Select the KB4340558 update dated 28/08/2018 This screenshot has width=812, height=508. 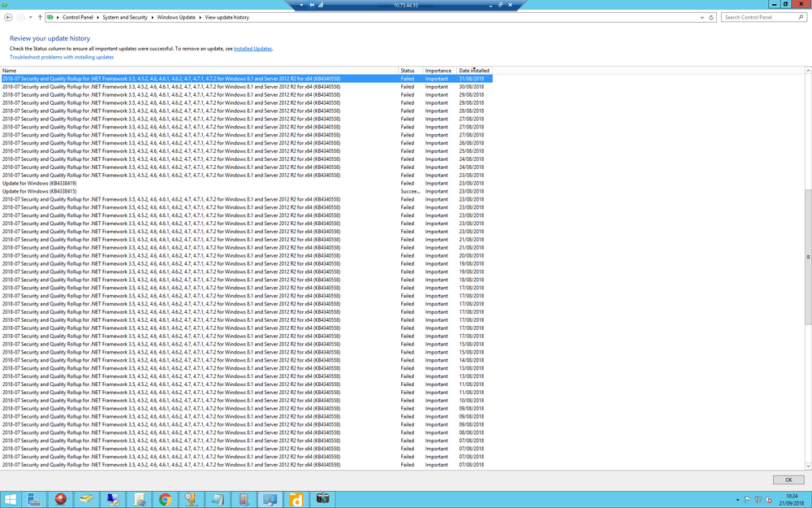coord(247,111)
